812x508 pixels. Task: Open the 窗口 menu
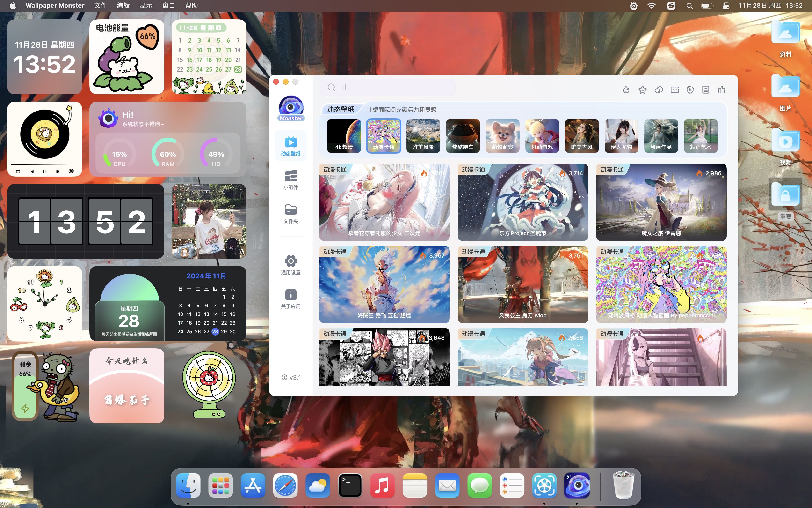coord(168,5)
